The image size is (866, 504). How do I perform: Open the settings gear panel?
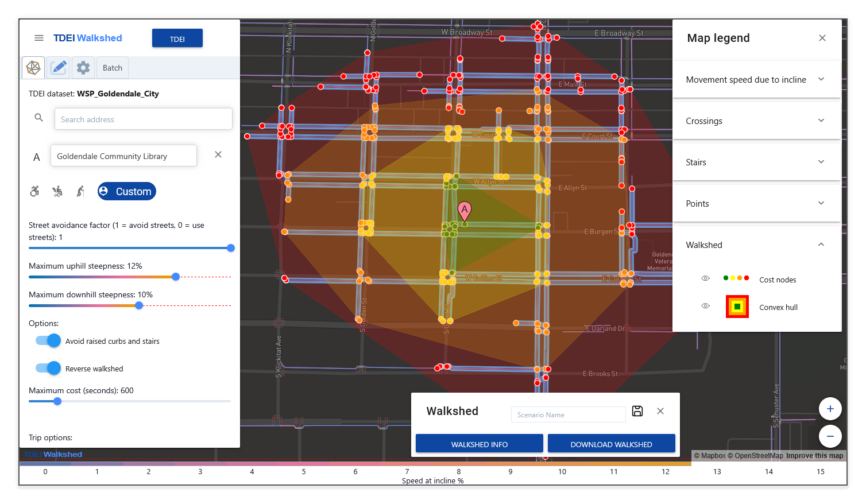(83, 67)
